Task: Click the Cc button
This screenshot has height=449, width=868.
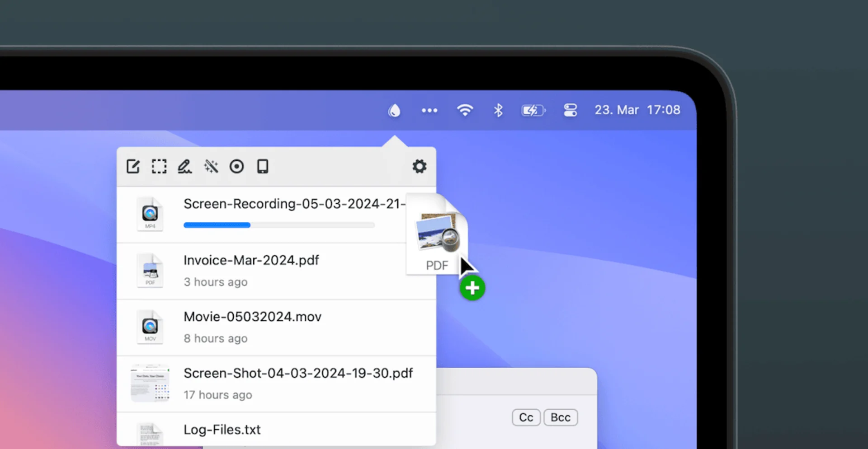Action: (x=526, y=417)
